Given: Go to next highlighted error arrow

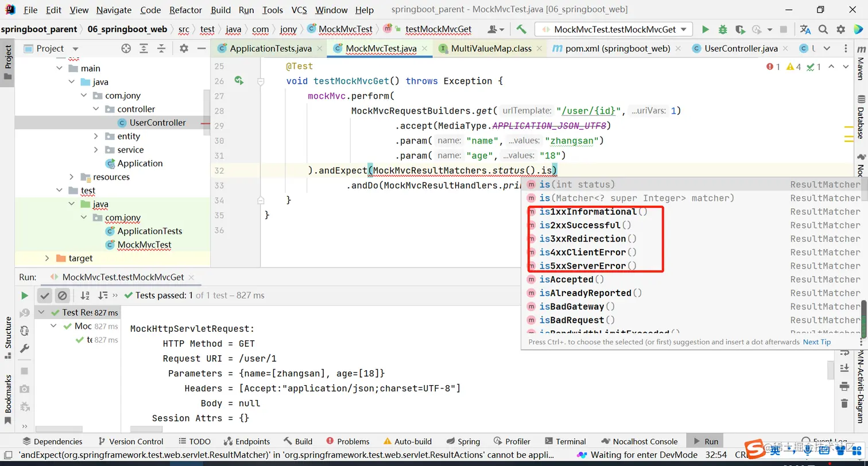Looking at the screenshot, I should (x=845, y=67).
